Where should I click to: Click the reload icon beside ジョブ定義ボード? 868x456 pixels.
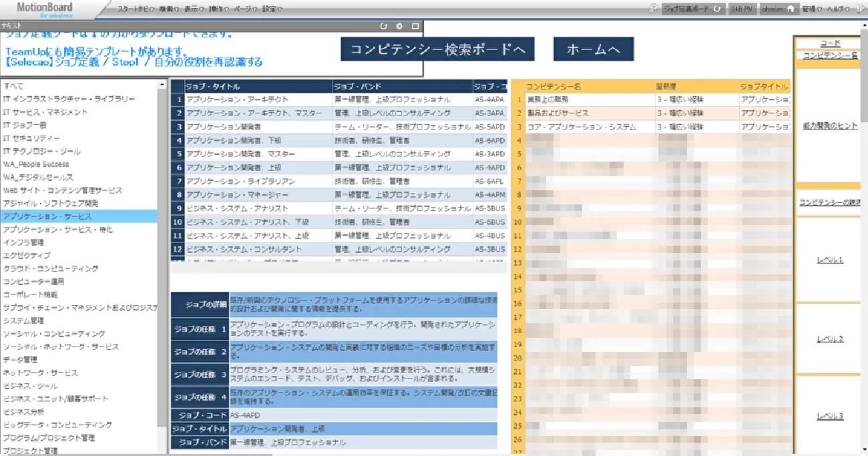(x=717, y=9)
